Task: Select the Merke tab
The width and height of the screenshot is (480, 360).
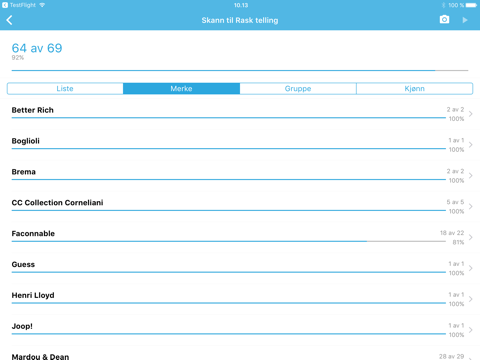Action: tap(181, 89)
